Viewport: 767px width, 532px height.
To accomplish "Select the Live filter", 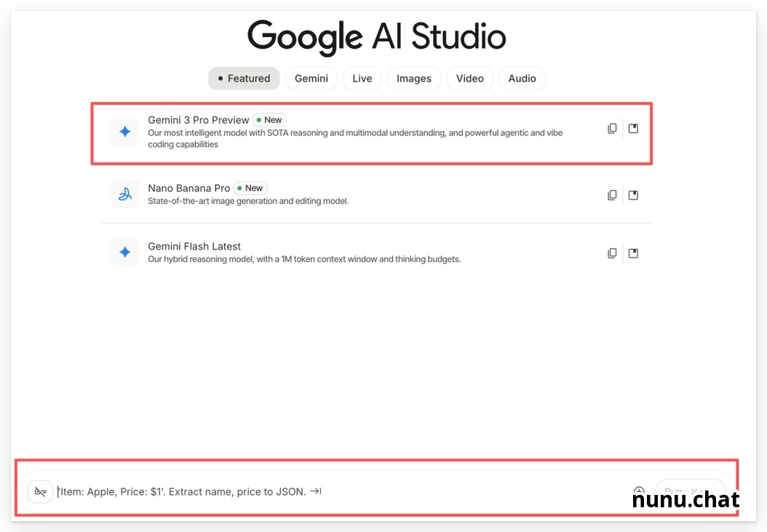I will (x=362, y=78).
